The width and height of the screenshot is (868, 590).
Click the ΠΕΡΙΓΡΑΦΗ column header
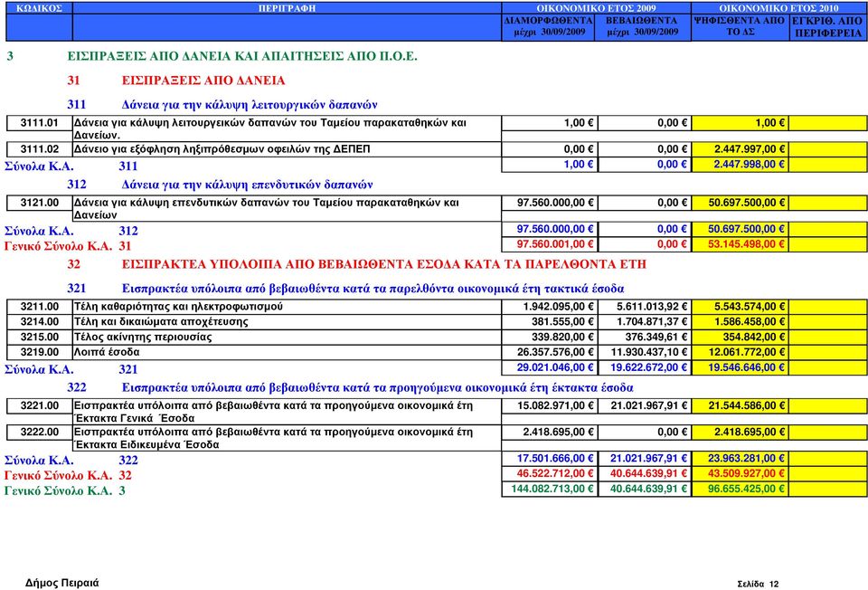[287, 8]
